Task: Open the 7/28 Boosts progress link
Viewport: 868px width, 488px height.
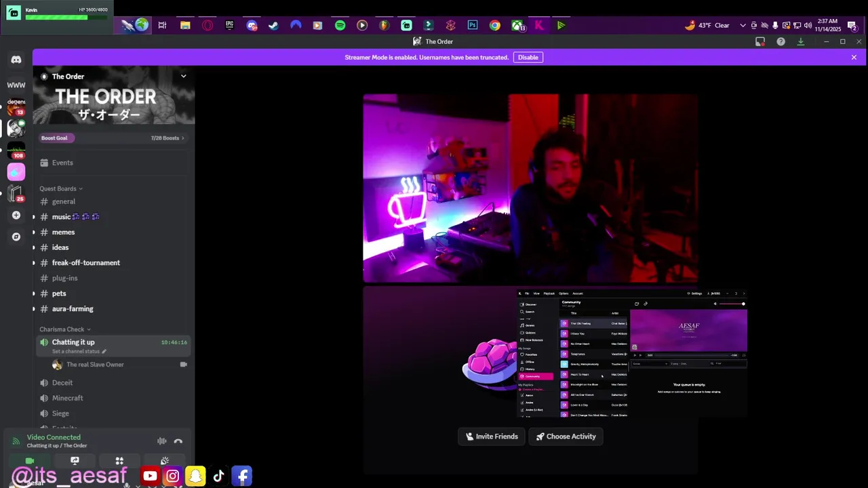Action: click(x=167, y=138)
